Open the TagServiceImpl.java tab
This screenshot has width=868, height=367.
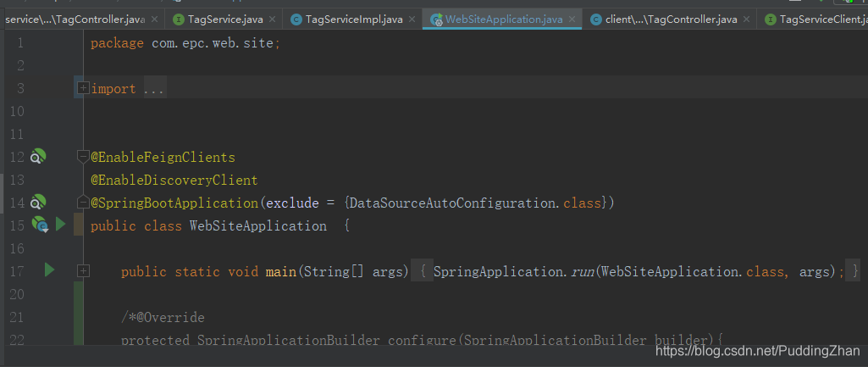(x=354, y=19)
